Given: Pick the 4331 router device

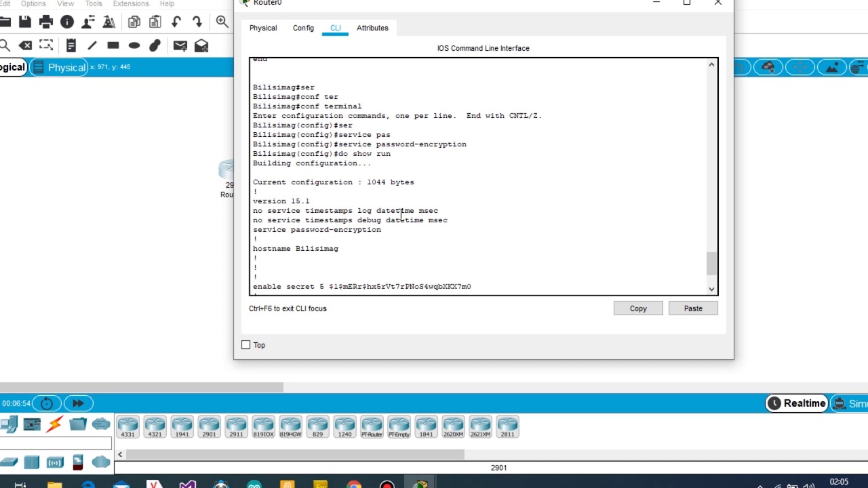Looking at the screenshot, I should click(x=127, y=427).
